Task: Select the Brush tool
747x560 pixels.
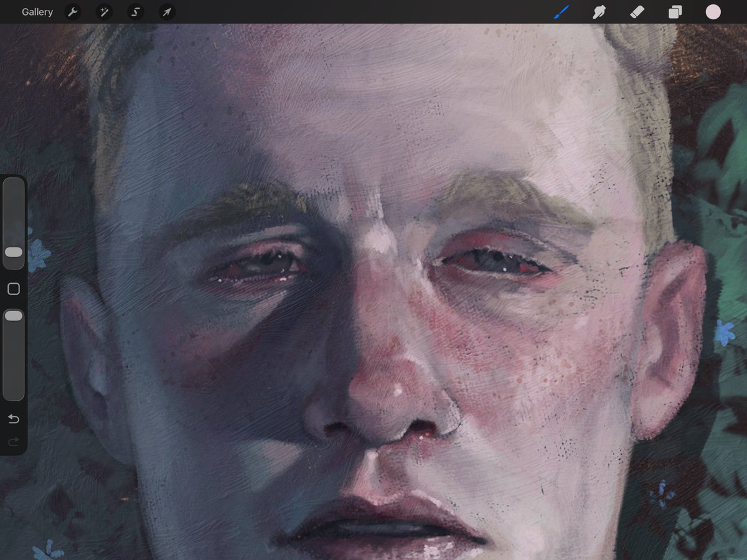Action: [x=561, y=12]
